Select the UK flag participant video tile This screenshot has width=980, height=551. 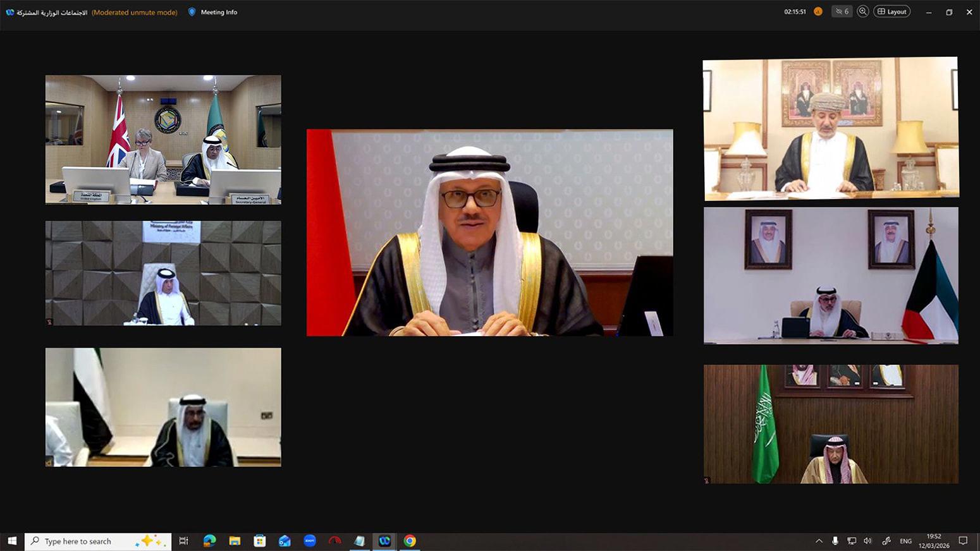(x=163, y=140)
